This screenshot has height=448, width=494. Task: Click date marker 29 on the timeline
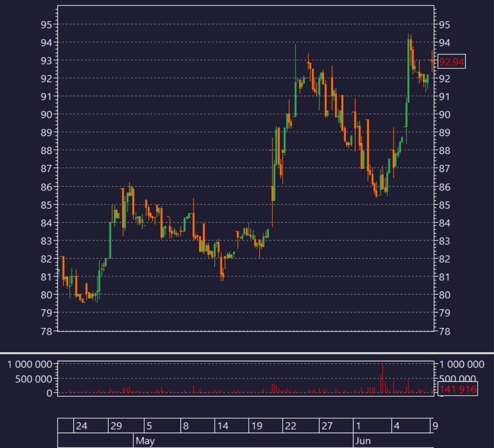(x=116, y=426)
